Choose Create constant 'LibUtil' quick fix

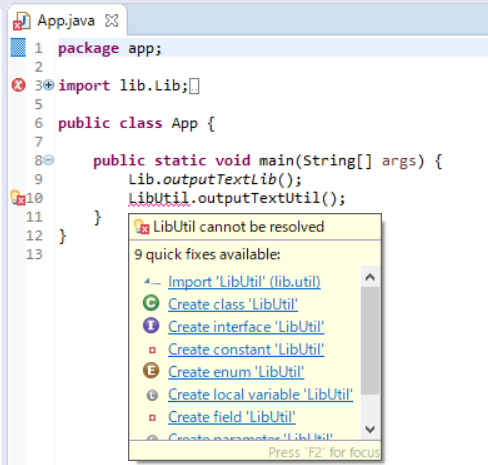coord(246,350)
